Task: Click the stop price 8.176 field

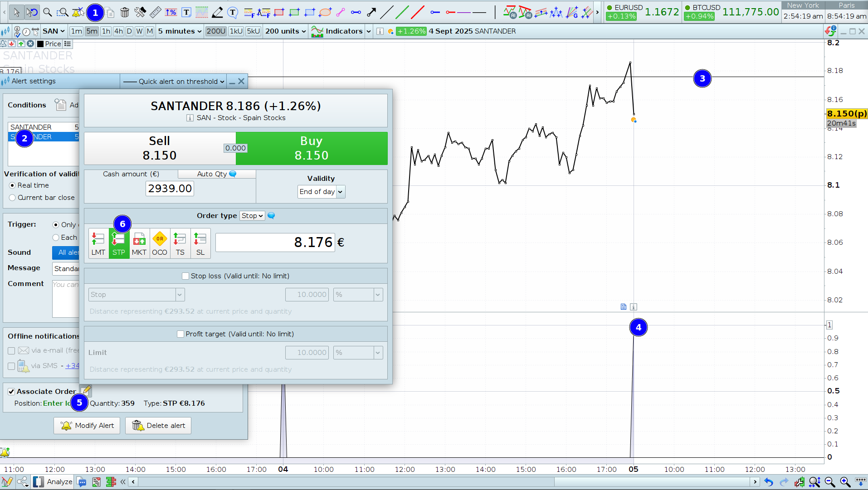Action: pyautogui.click(x=275, y=243)
